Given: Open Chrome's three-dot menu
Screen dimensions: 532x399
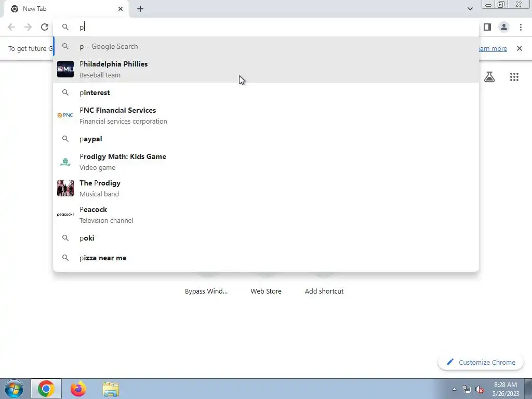Looking at the screenshot, I should [521, 27].
